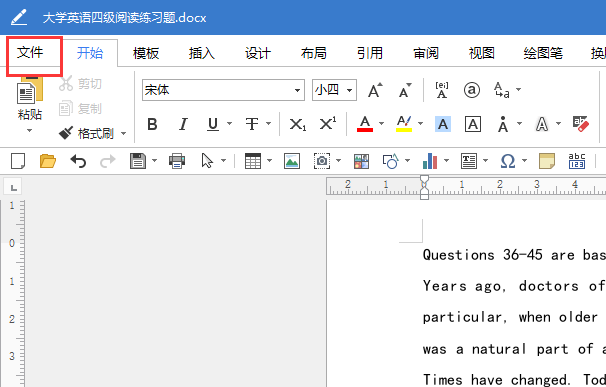
Task: Open the 视图 tab
Action: pyautogui.click(x=482, y=53)
